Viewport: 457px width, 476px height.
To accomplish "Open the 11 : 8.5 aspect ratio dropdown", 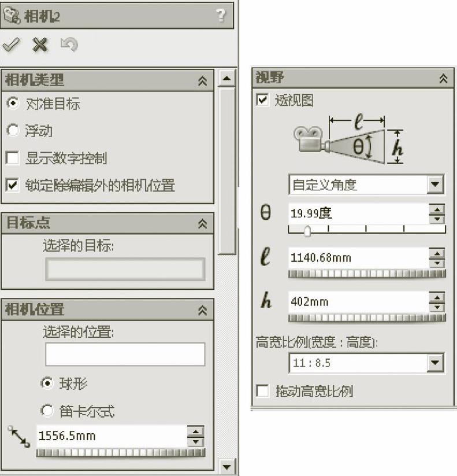I will click(x=435, y=363).
